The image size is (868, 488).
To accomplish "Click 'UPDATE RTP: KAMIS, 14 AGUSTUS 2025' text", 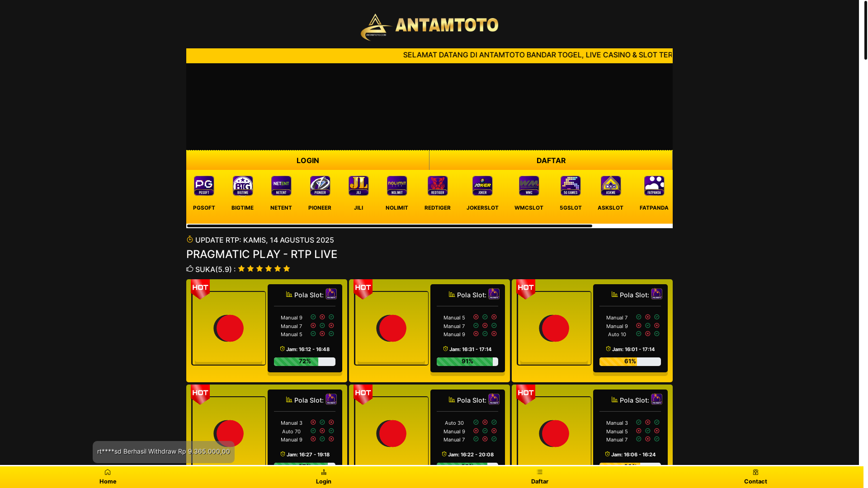I will pyautogui.click(x=264, y=240).
